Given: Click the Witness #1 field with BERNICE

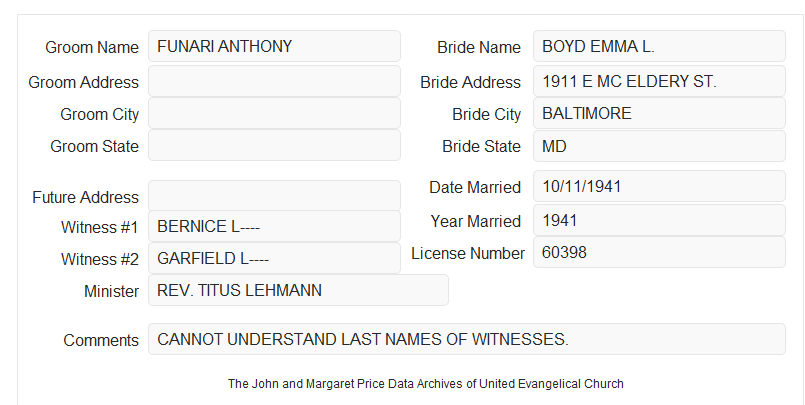Looking at the screenshot, I should pyautogui.click(x=274, y=226).
